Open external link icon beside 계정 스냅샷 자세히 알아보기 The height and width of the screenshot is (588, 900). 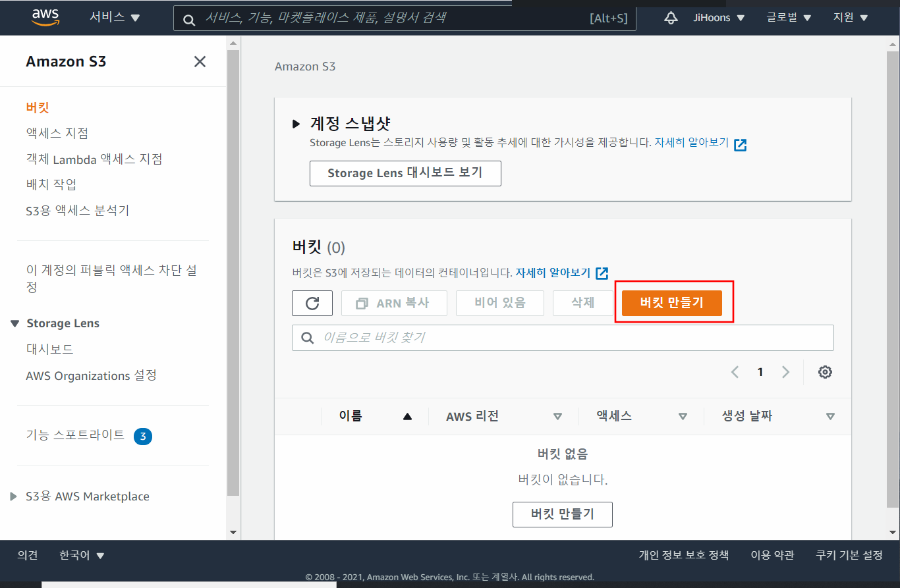pyautogui.click(x=740, y=145)
